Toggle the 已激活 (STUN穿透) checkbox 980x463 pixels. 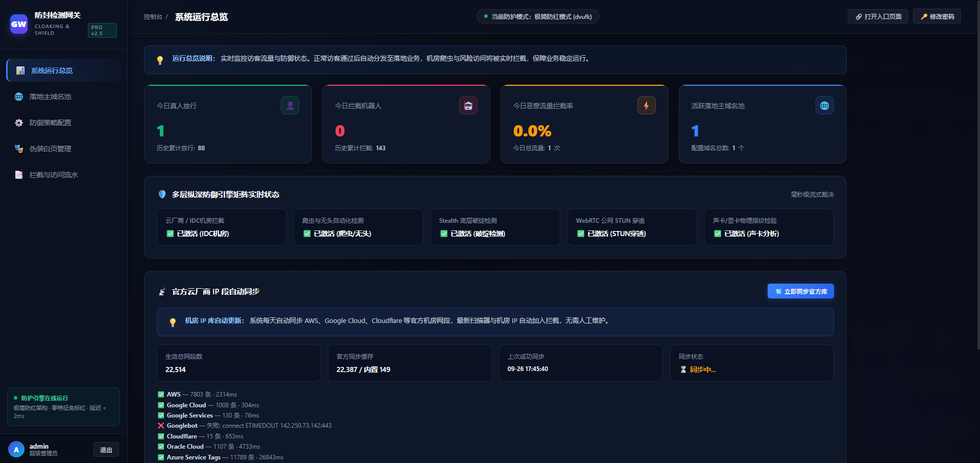point(581,234)
